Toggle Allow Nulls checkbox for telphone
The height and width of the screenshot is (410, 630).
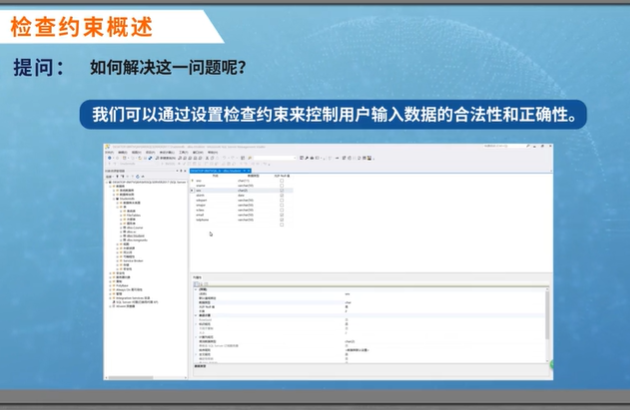pyautogui.click(x=282, y=220)
